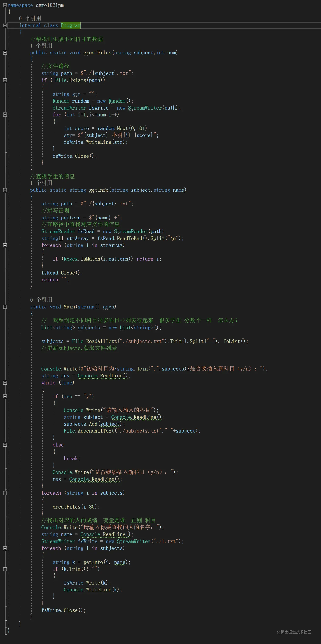Open the 0 个引用 link above class Program
The image size is (321, 644).
(x=30, y=18)
